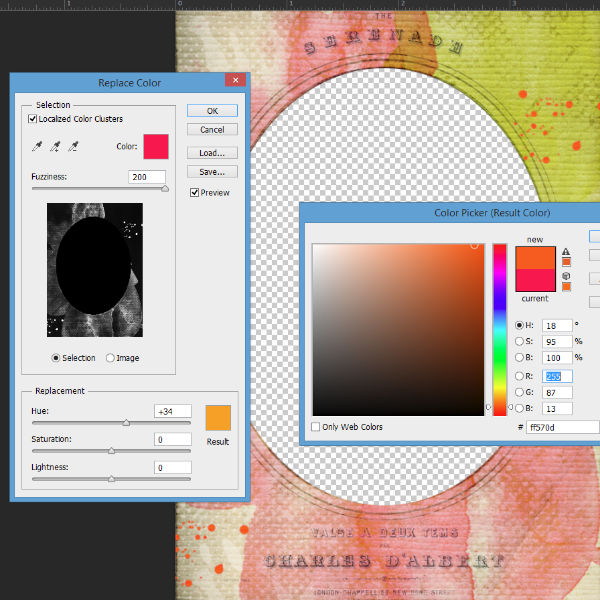Viewport: 600px width, 600px height.
Task: Click the Lightness slider handle
Action: click(111, 479)
